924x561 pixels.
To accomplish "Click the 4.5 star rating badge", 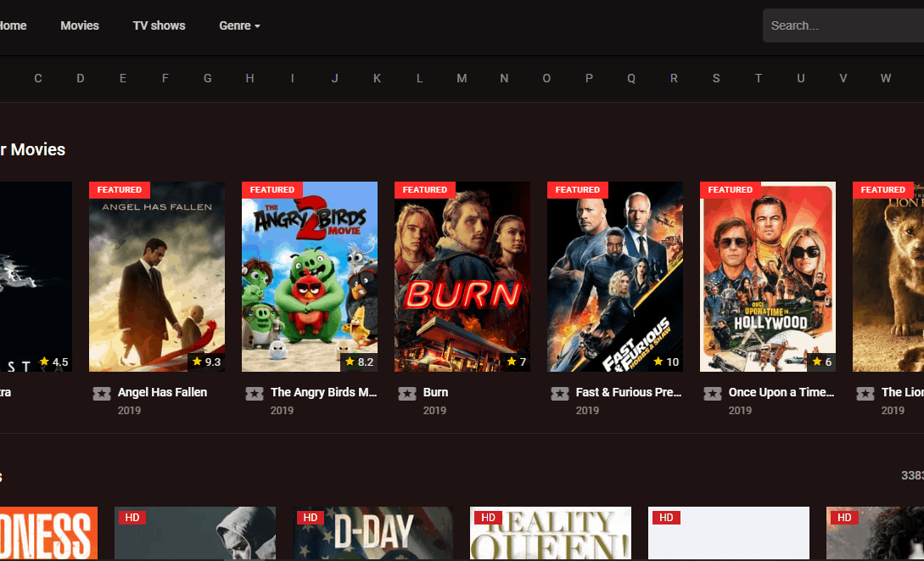I will pos(54,362).
